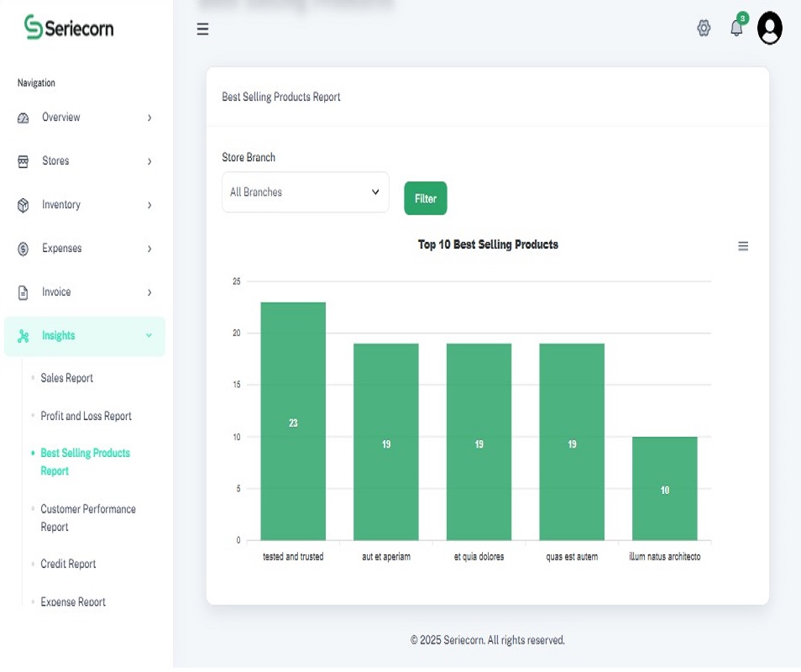Collapse the Insights section chevron
Image resolution: width=801 pixels, height=672 pixels.
(x=149, y=336)
